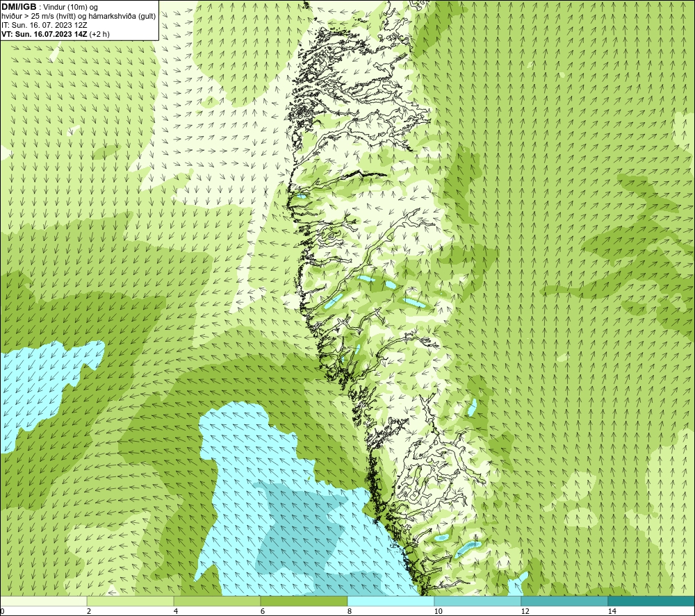Viewport: 695px width, 616px height.
Task: Select the 2–4 m/s light green band
Action: (x=131, y=601)
